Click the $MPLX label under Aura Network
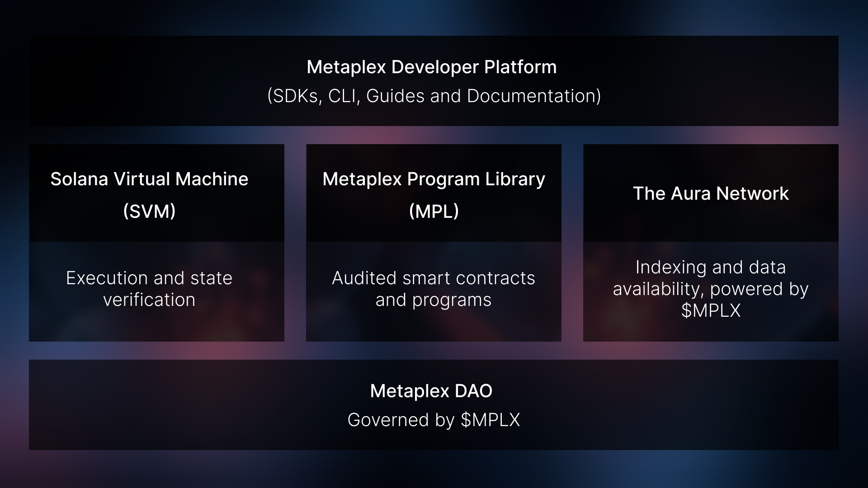 point(711,310)
